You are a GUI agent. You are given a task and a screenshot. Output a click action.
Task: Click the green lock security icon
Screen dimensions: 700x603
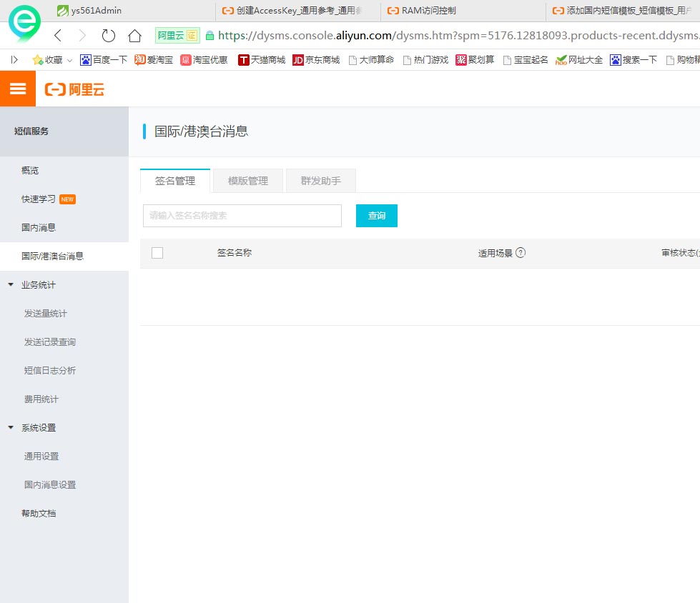click(x=209, y=36)
